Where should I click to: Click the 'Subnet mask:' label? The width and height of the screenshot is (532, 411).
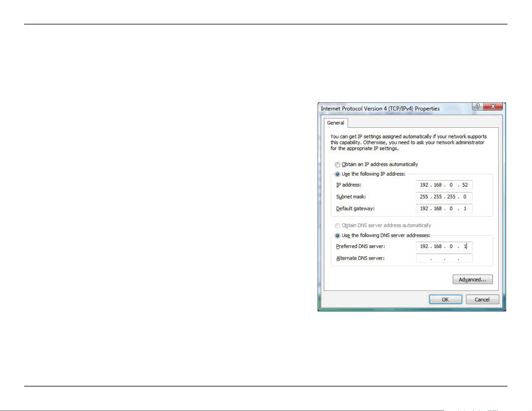[351, 197]
